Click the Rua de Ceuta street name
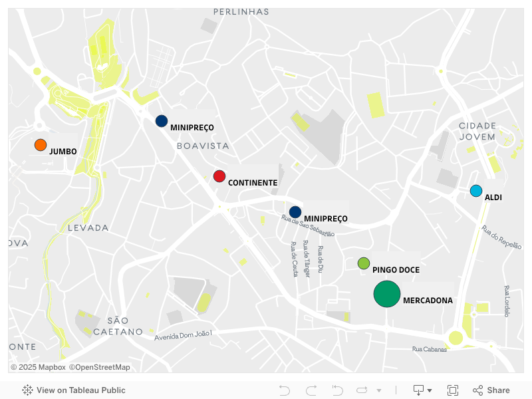Screen dimensions: 532x399 tap(294, 259)
